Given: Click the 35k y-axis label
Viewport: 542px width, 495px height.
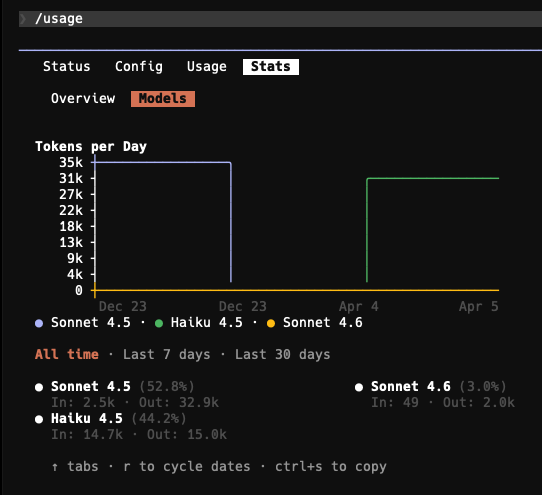Looking at the screenshot, I should (71, 162).
